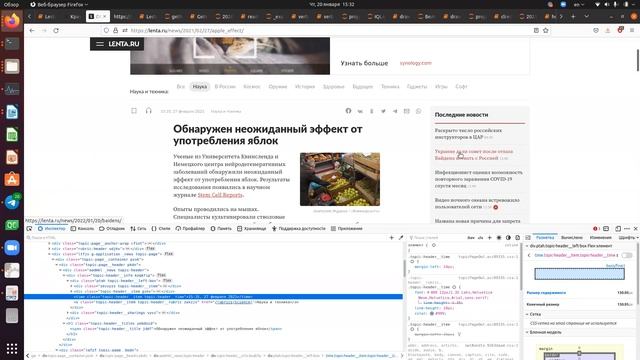This screenshot has width=640, height=360.
Task: Open the synology.com ad link
Action: point(416,63)
